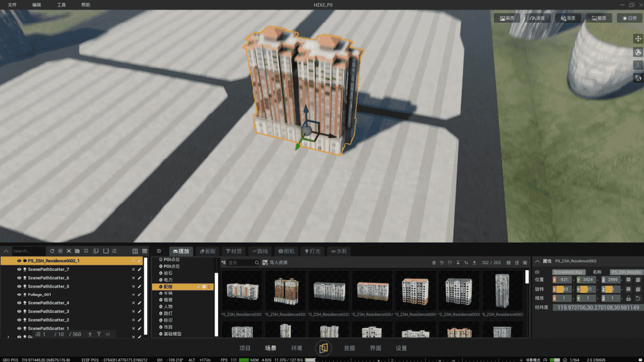Open the 灯光 tab
644x362 pixels.
pyautogui.click(x=312, y=251)
